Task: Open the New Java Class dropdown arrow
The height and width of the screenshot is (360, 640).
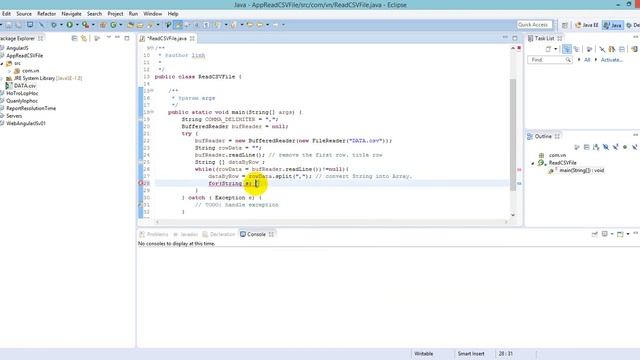Action: click(x=120, y=25)
